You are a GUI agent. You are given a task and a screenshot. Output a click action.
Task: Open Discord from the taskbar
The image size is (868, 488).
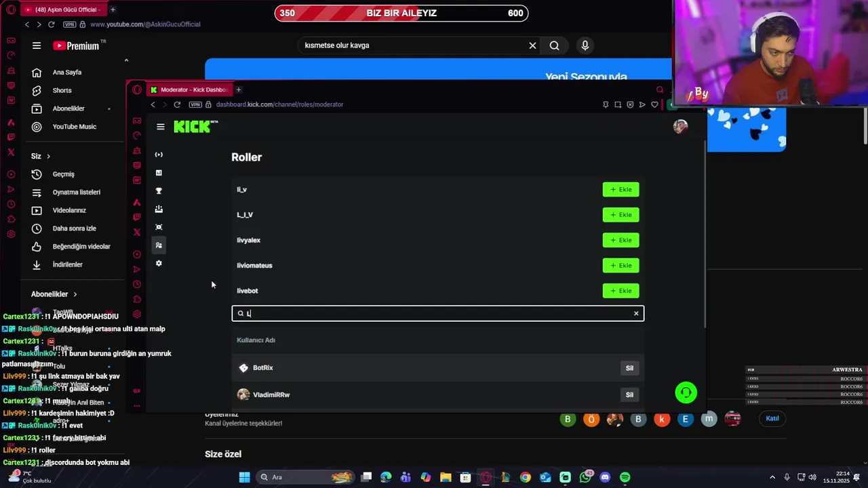pos(605,477)
